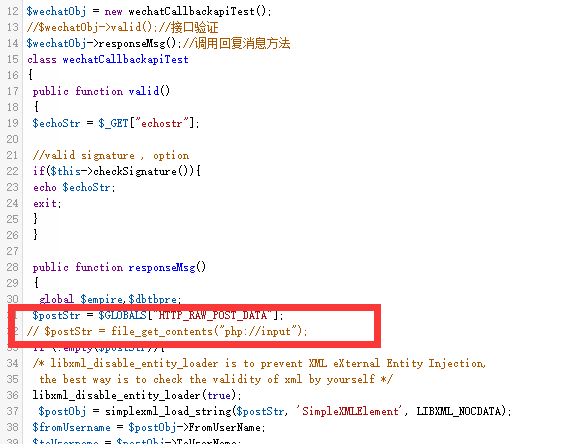This screenshot has width=583, height=444.
Task: Click the global $empire,$dbtbpre line
Action: (x=110, y=299)
